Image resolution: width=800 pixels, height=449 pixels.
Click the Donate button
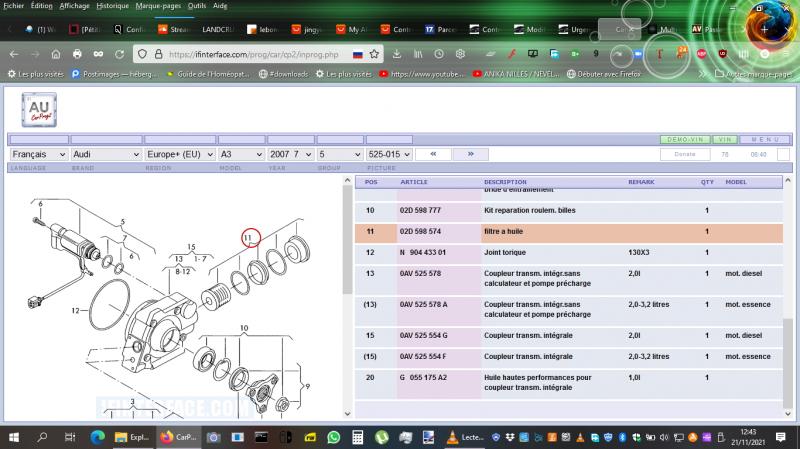(x=685, y=154)
